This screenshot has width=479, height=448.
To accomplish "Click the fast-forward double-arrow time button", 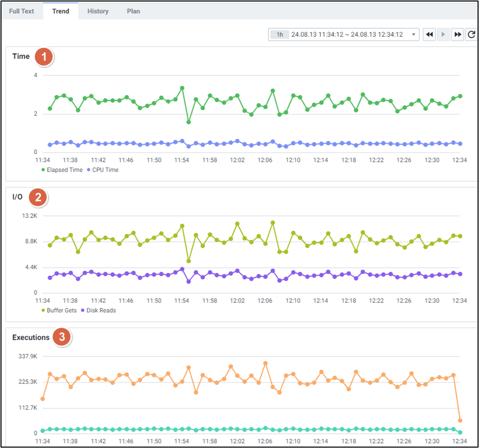I will pos(458,34).
